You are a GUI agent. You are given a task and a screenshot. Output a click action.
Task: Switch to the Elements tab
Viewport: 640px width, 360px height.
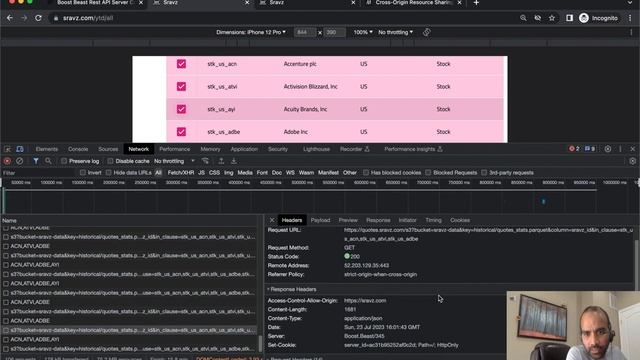coord(47,149)
